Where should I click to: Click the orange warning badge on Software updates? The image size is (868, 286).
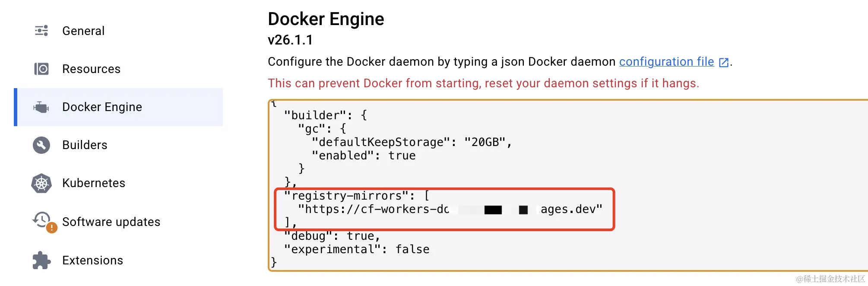click(x=52, y=227)
